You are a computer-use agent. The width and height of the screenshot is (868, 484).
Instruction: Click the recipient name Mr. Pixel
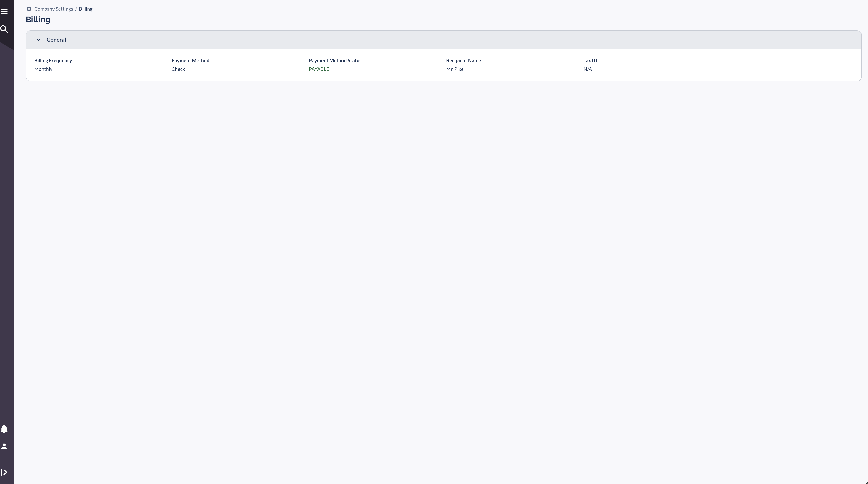pos(455,69)
